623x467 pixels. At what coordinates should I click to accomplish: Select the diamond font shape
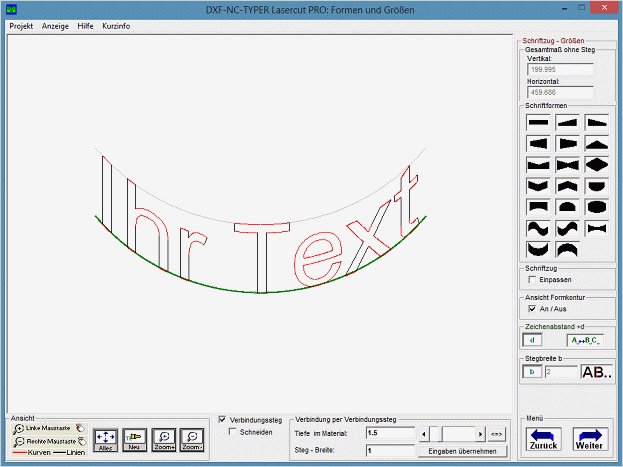point(597,165)
